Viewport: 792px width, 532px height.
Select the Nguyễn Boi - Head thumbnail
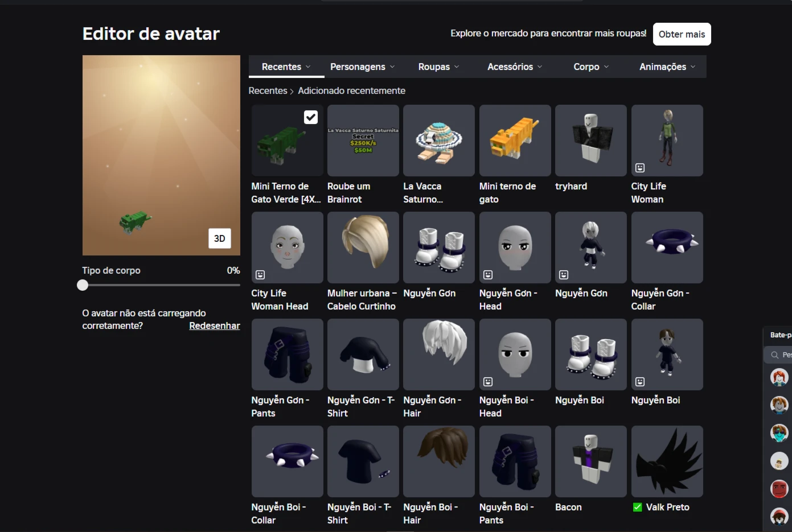515,354
